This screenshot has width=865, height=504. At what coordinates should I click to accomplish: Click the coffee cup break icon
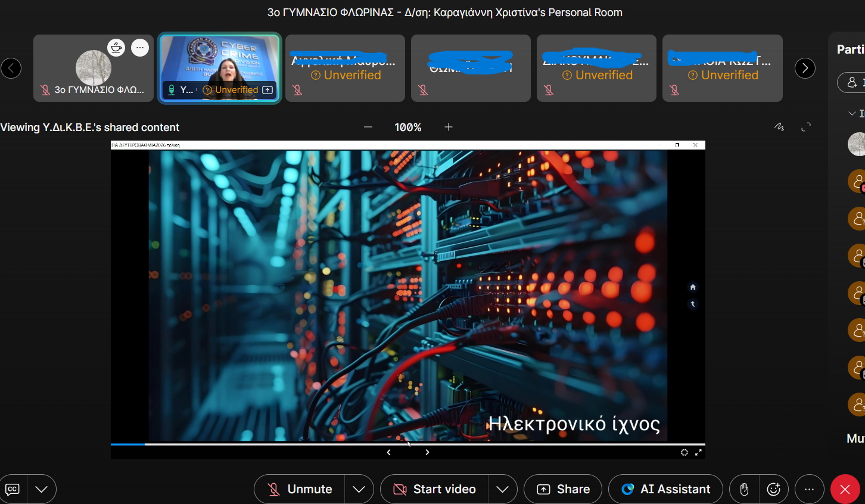tap(116, 48)
